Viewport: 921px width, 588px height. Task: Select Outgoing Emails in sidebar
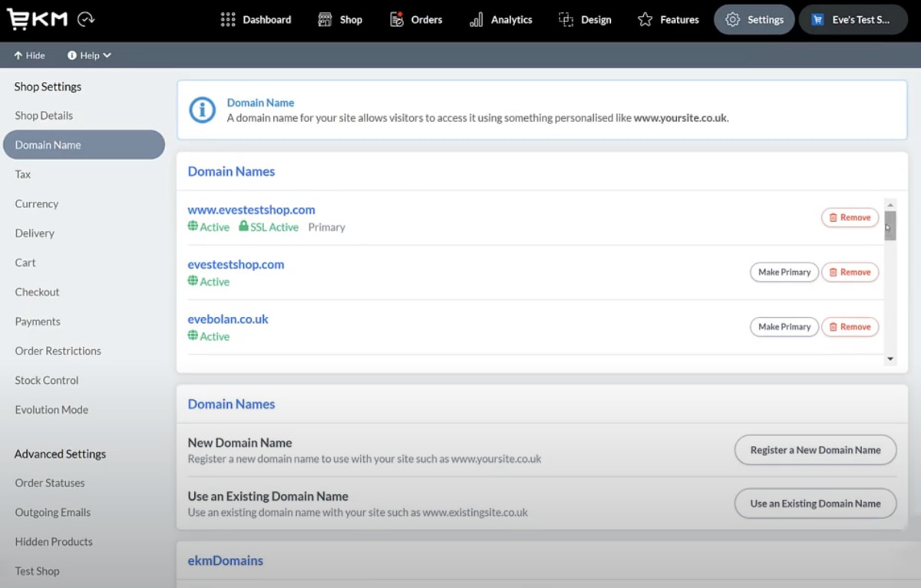point(53,513)
